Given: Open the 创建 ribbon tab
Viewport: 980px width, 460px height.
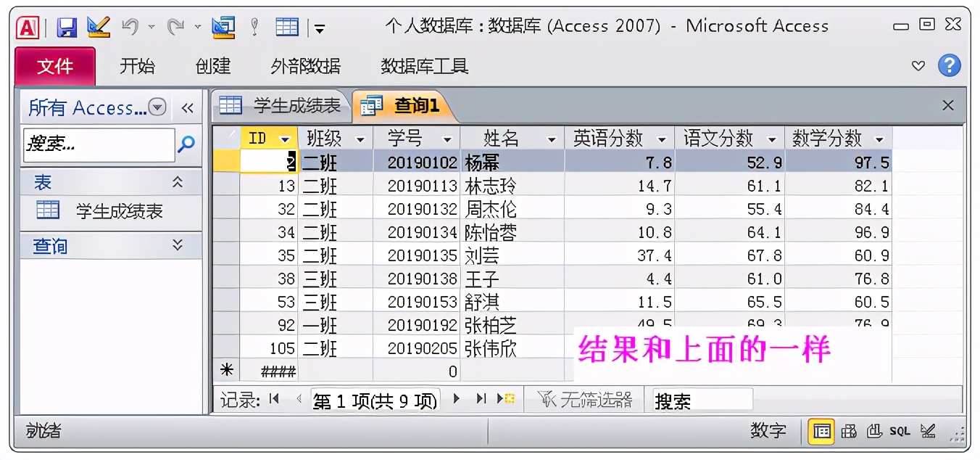Looking at the screenshot, I should point(212,66).
